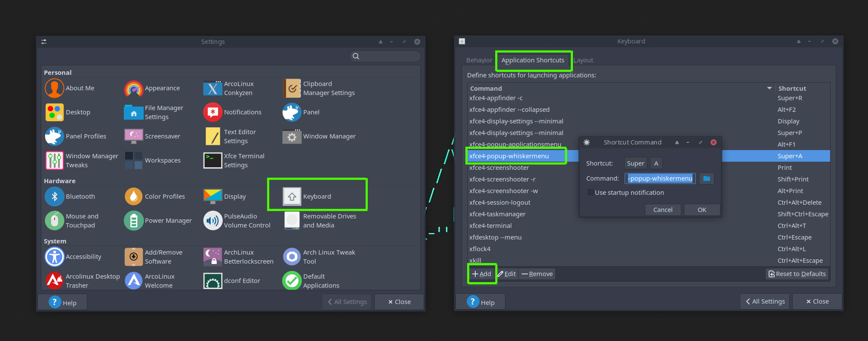
Task: Go back to All Settings in Keyboard window
Action: coord(766,301)
